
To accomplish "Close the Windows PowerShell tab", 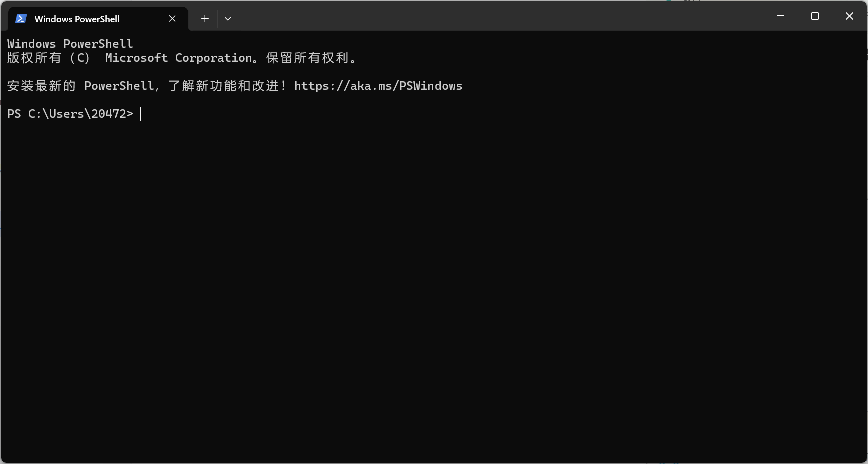I will point(172,19).
